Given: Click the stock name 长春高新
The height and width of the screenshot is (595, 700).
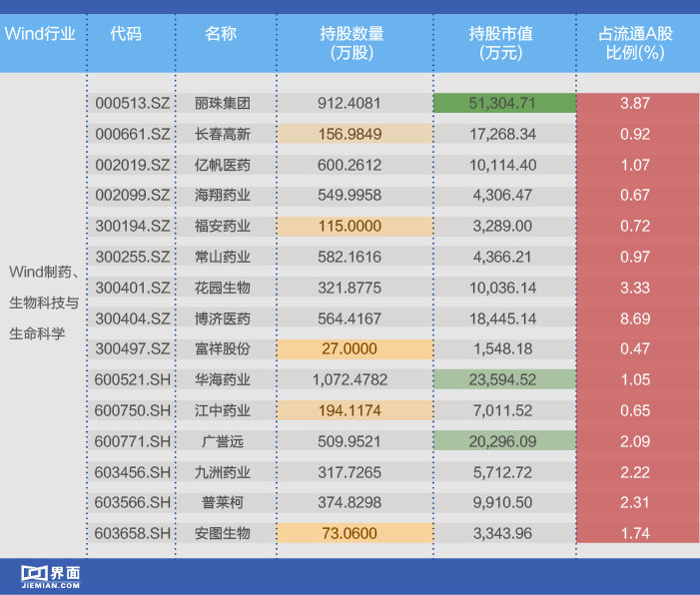Looking at the screenshot, I should click(223, 134).
